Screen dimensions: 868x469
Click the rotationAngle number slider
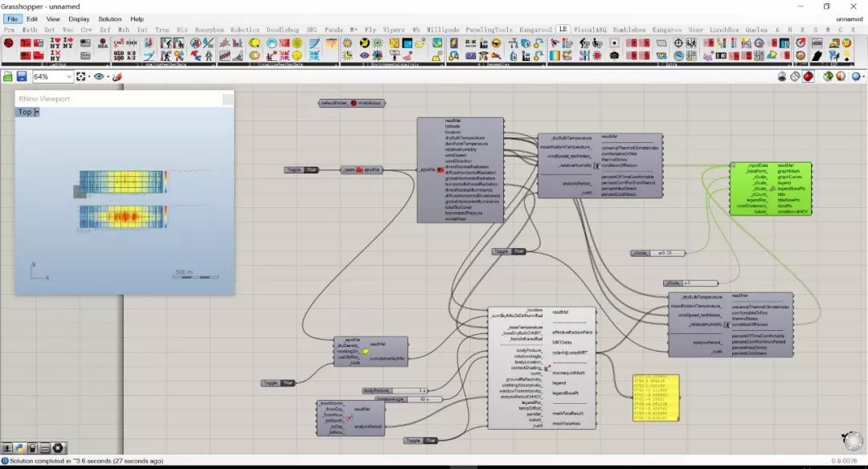(409, 399)
